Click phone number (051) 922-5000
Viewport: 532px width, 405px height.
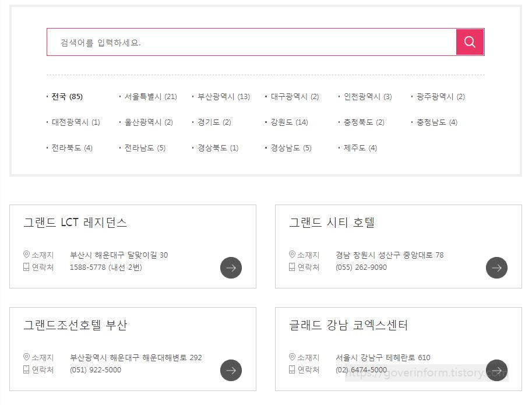point(96,369)
